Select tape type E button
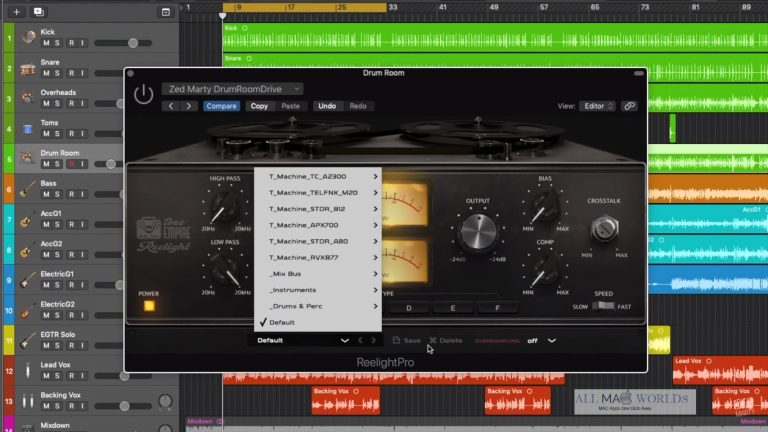 point(453,308)
